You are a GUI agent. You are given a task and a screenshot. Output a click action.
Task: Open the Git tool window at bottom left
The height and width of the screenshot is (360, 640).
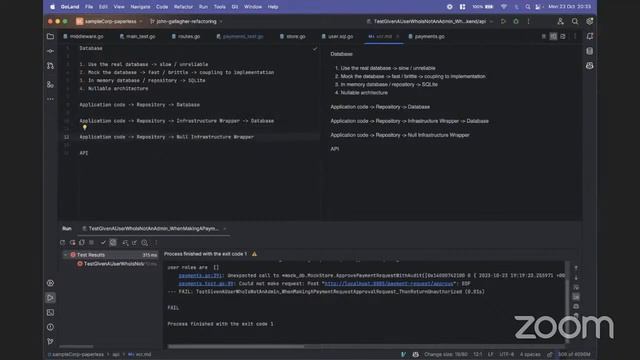(x=50, y=341)
